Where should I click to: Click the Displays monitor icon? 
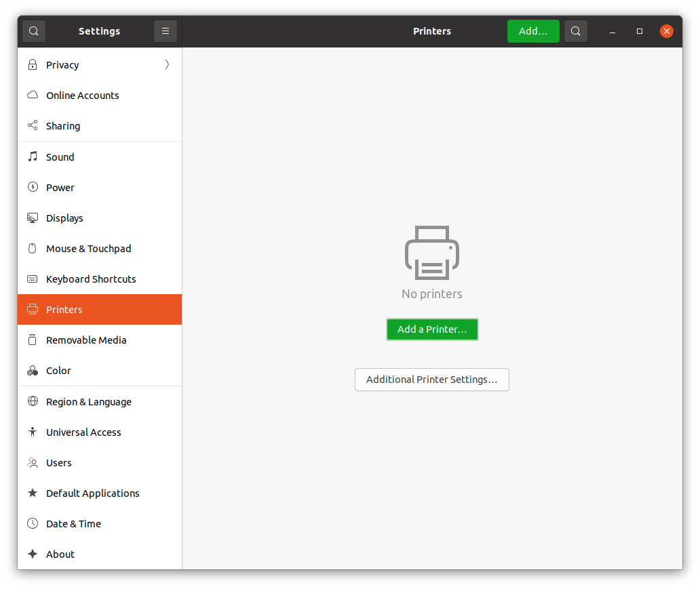tap(33, 218)
